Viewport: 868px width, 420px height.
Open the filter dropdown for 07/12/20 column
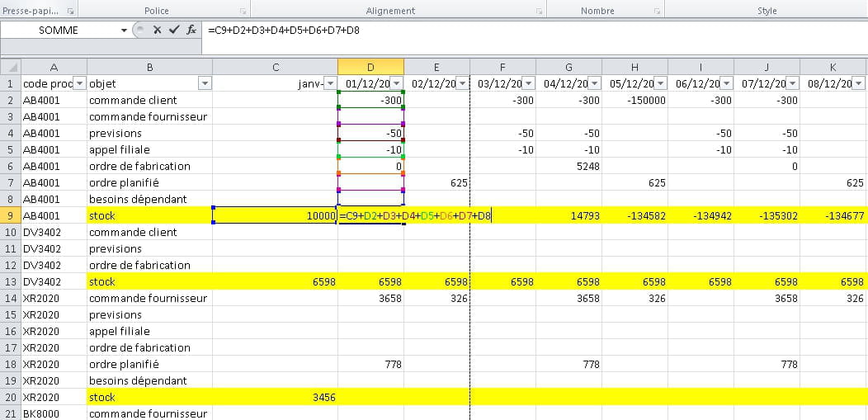pyautogui.click(x=793, y=83)
